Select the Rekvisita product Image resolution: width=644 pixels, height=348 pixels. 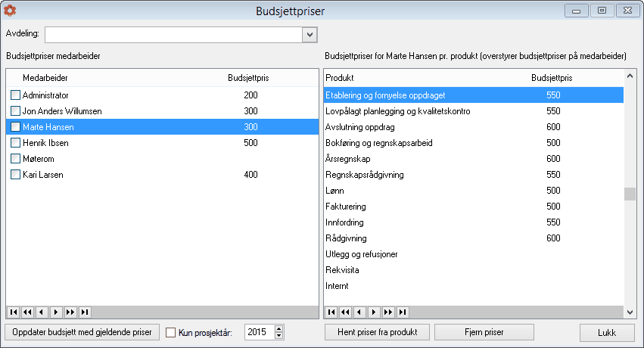click(x=342, y=270)
